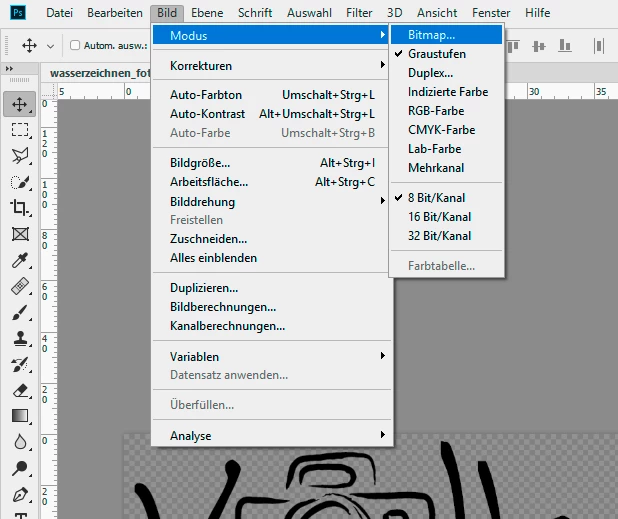Click the Photoshop logo icon
Viewport: 618px width, 519px height.
[18, 13]
